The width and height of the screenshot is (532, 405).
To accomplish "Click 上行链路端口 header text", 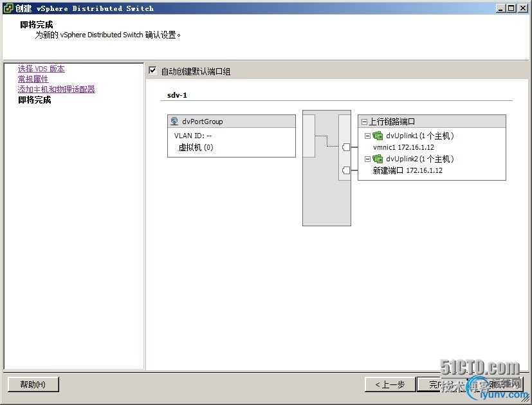I will point(392,122).
